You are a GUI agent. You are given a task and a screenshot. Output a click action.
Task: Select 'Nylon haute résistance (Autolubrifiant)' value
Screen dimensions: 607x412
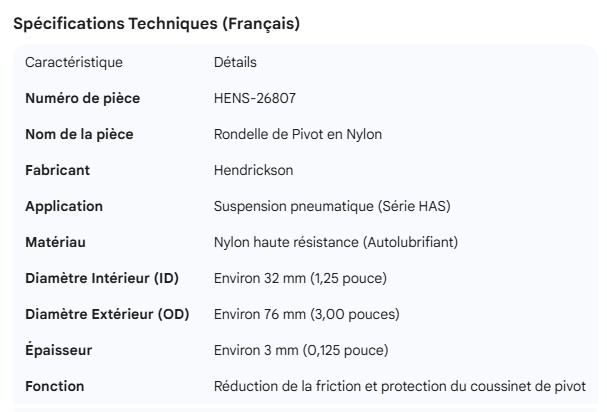[336, 242]
